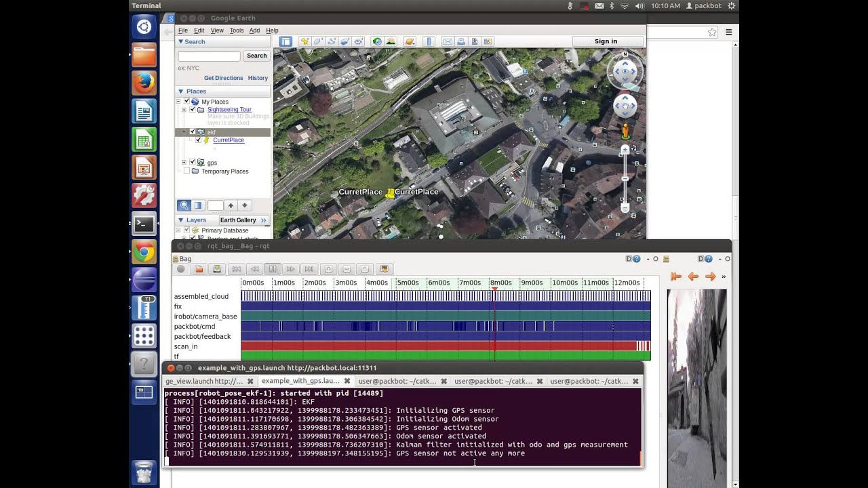Screen dimensions: 868x488
Task: Toggle the gps checkbox
Action: pyautogui.click(x=192, y=163)
